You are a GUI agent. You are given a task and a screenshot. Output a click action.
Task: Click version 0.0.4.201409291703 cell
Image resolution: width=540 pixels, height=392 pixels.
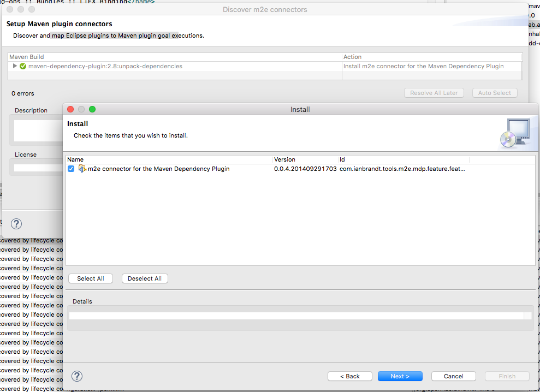click(x=305, y=169)
